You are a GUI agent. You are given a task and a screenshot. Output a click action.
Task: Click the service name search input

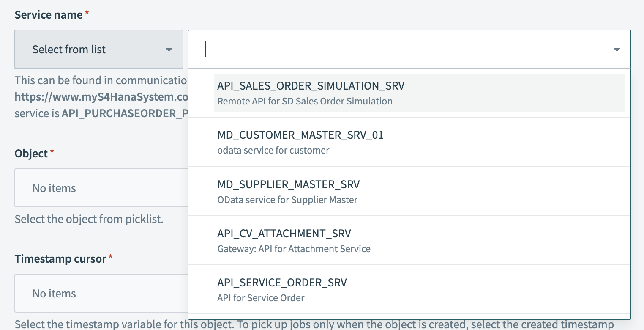[380, 49]
